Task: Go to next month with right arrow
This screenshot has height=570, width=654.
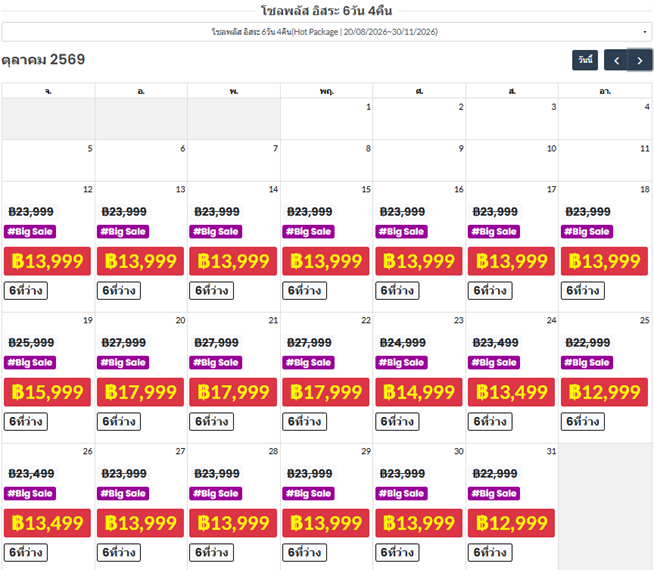Action: click(x=640, y=60)
